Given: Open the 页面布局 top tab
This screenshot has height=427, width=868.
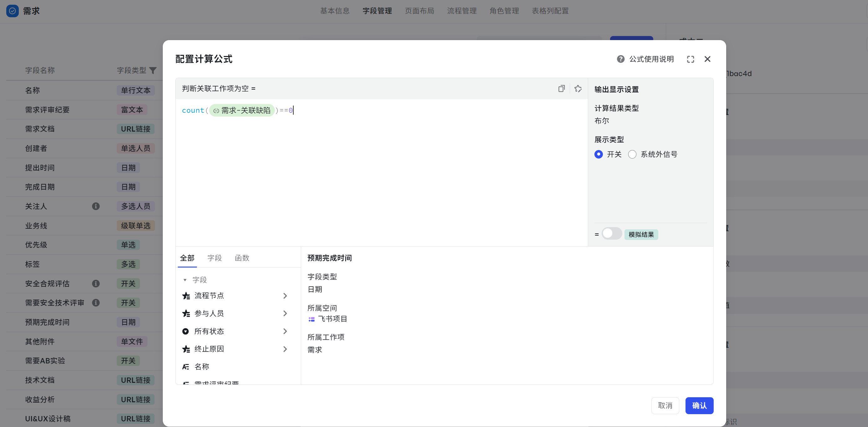Looking at the screenshot, I should click(x=419, y=11).
